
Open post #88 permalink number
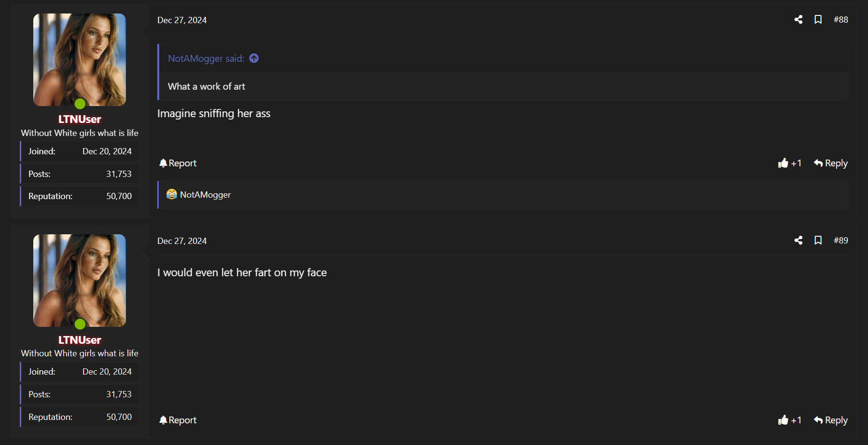tap(840, 20)
